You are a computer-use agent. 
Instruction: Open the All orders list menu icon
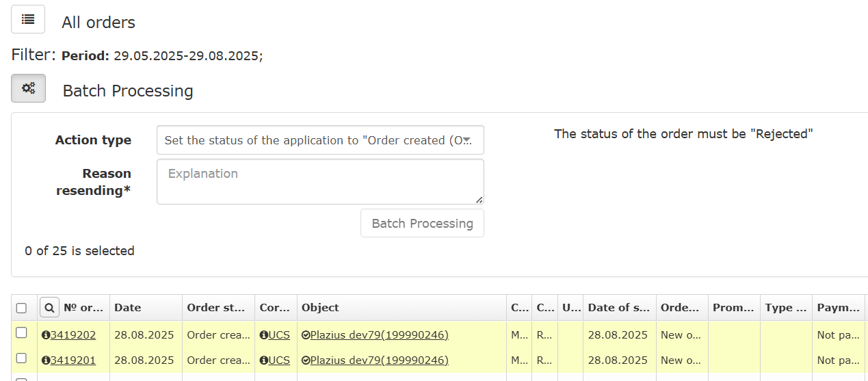[28, 19]
